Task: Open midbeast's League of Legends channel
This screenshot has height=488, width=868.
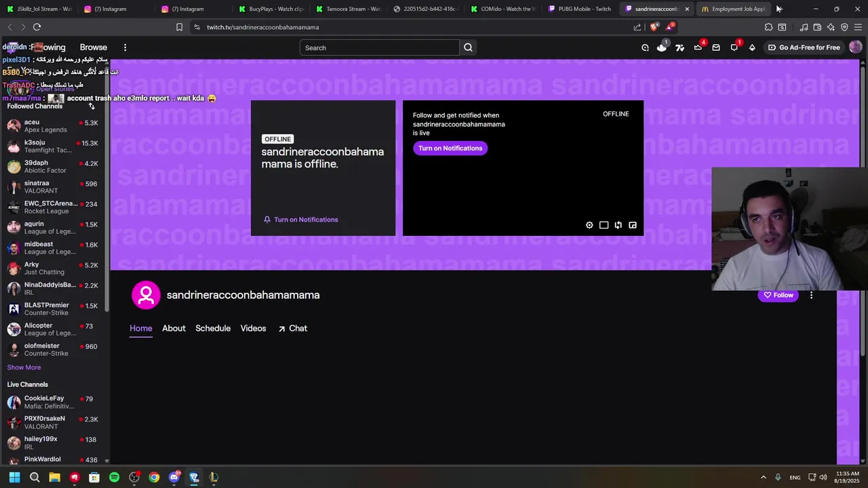Action: coord(53,248)
